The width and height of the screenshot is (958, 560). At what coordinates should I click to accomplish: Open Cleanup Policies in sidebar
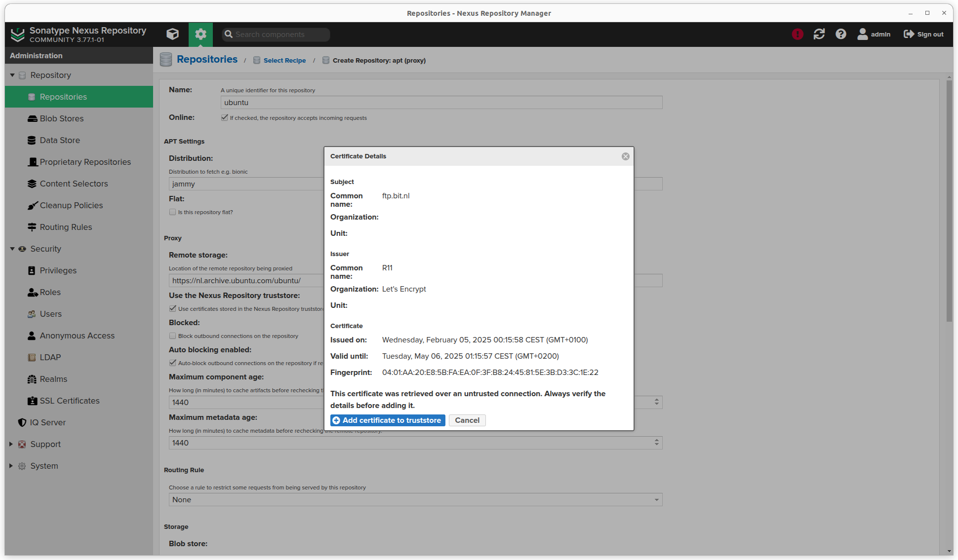79,205
